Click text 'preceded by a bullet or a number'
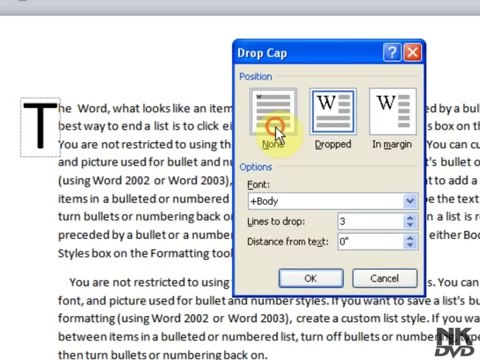The image size is (480, 360). tap(145, 235)
